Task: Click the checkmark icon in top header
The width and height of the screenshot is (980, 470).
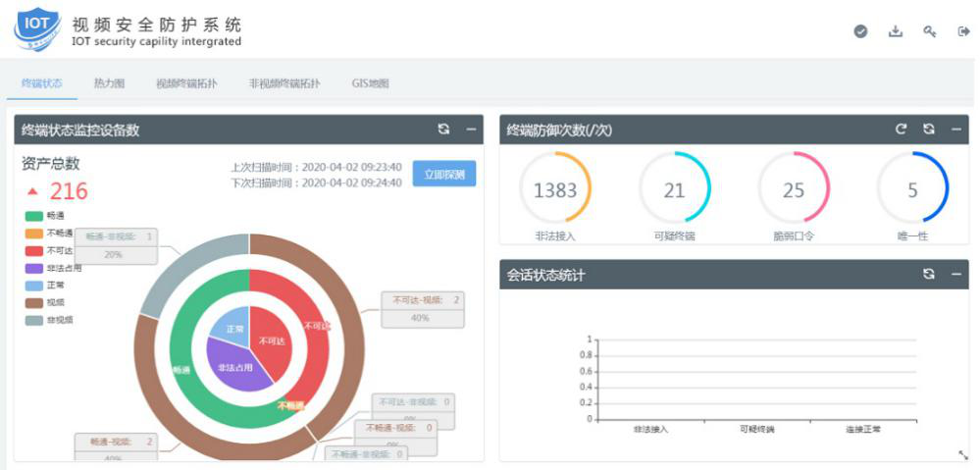Action: coord(860,31)
